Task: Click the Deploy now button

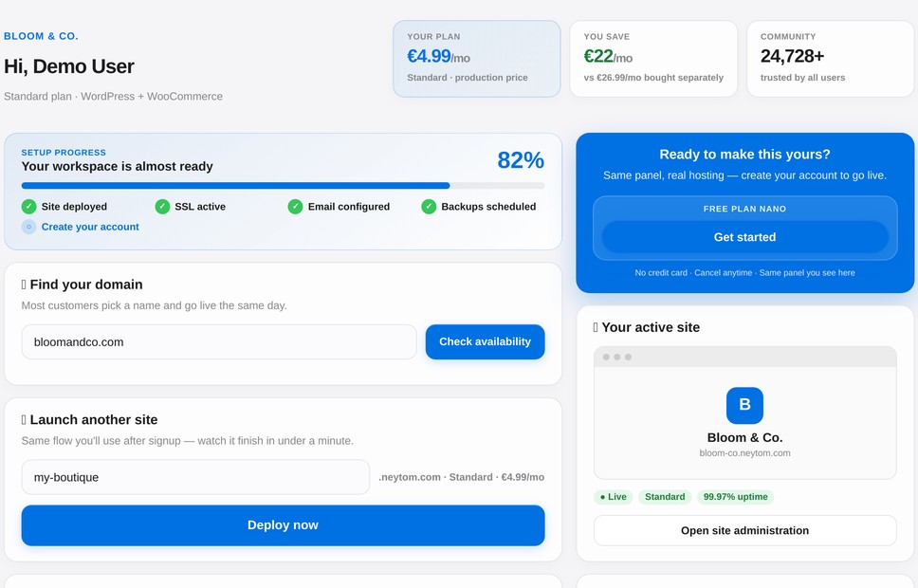Action: pyautogui.click(x=283, y=525)
